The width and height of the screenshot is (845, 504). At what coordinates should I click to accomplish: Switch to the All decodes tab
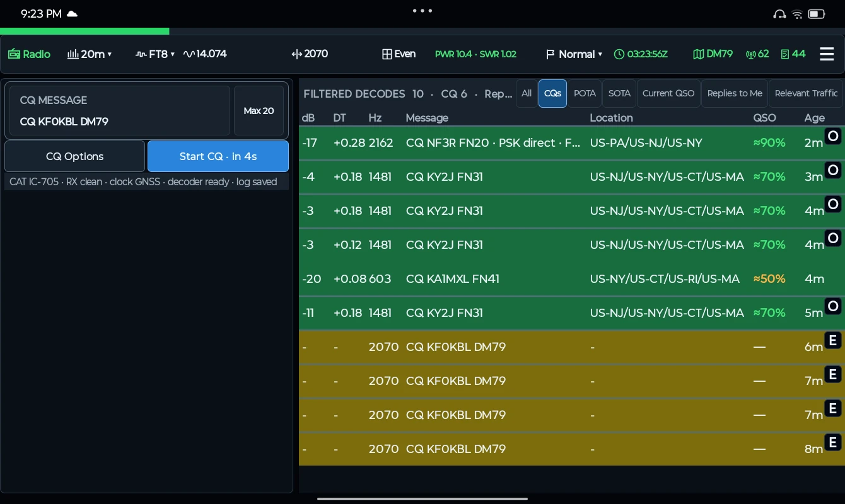(x=527, y=93)
